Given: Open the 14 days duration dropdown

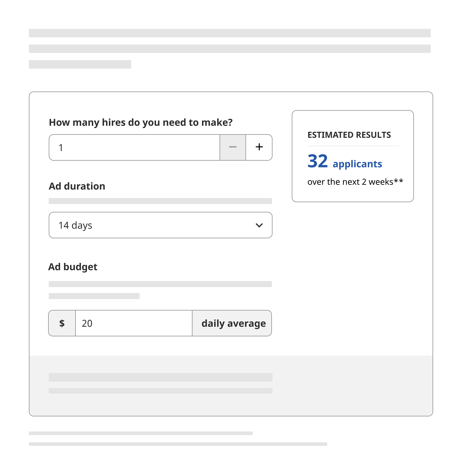Looking at the screenshot, I should pyautogui.click(x=160, y=225).
